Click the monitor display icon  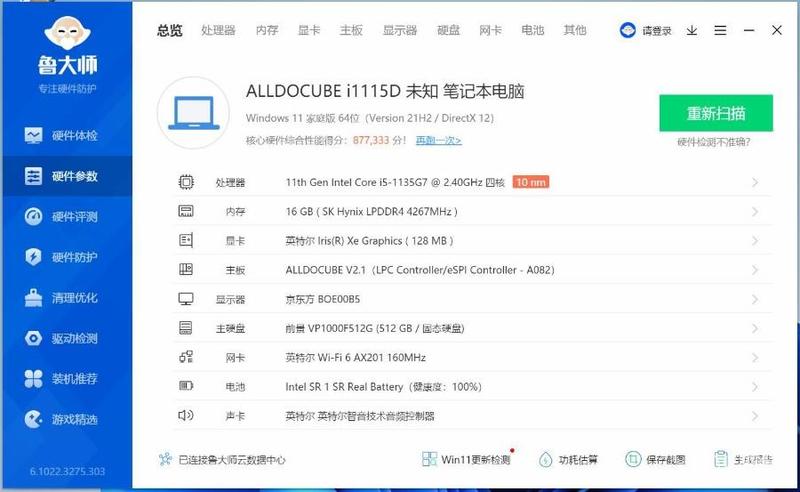tap(186, 299)
